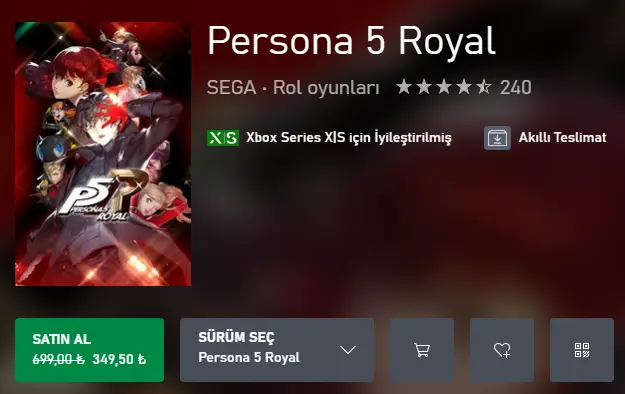
Task: Open the Rol oyunları genre link
Action: pyautogui.click(x=326, y=88)
